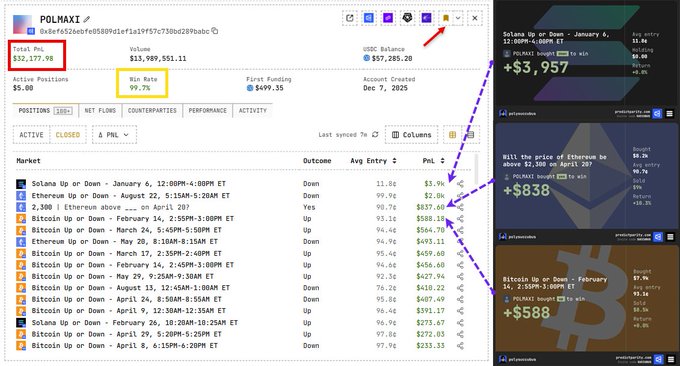
Task: Click the $32,177.98 Total PnL value
Action: [33, 59]
